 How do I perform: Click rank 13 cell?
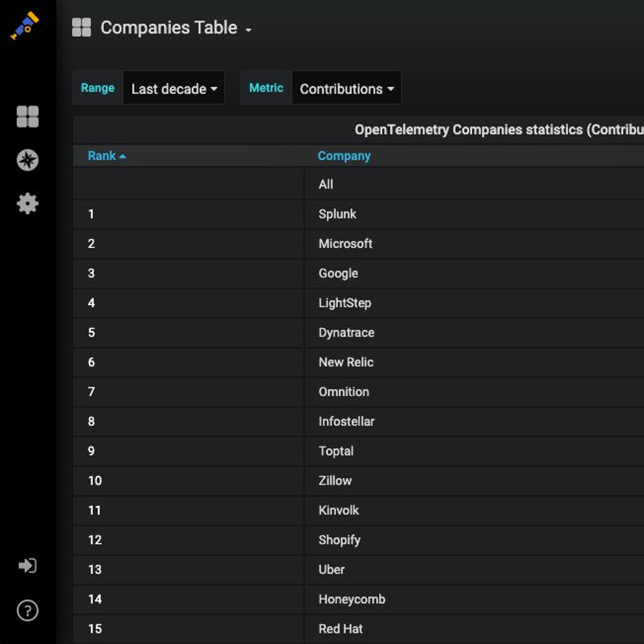[x=188, y=570]
